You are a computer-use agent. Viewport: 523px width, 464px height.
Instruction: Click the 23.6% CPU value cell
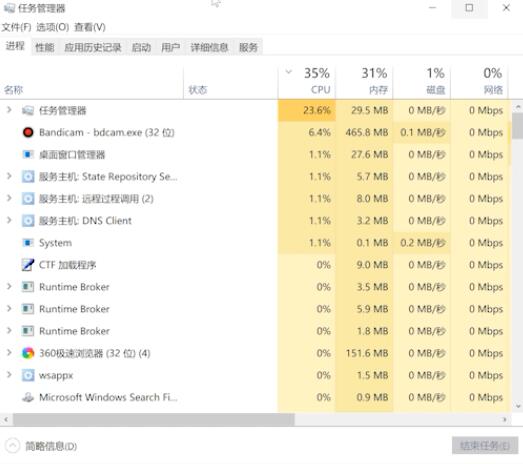click(307, 110)
